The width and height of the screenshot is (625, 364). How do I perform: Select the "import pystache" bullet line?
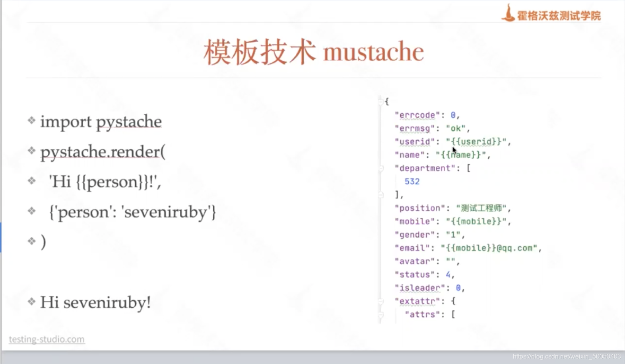click(101, 122)
